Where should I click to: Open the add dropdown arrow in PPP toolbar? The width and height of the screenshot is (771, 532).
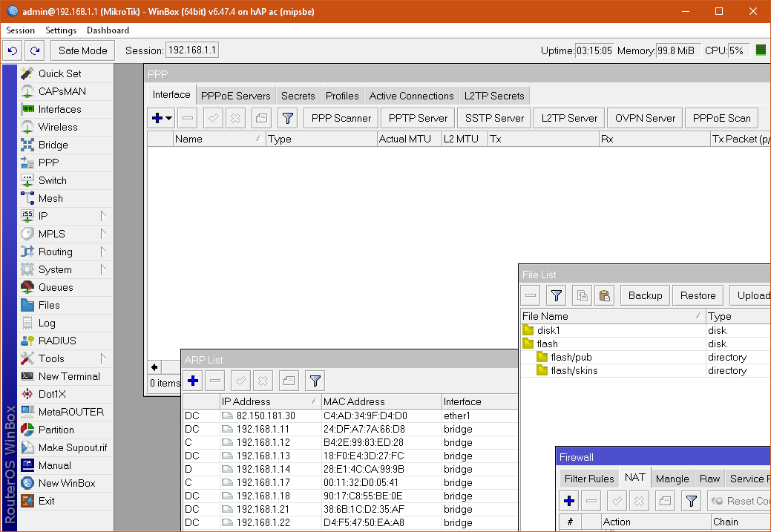click(x=169, y=118)
